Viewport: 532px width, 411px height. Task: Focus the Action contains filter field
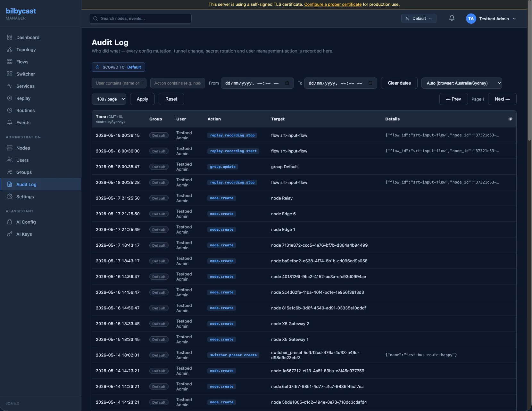click(178, 83)
